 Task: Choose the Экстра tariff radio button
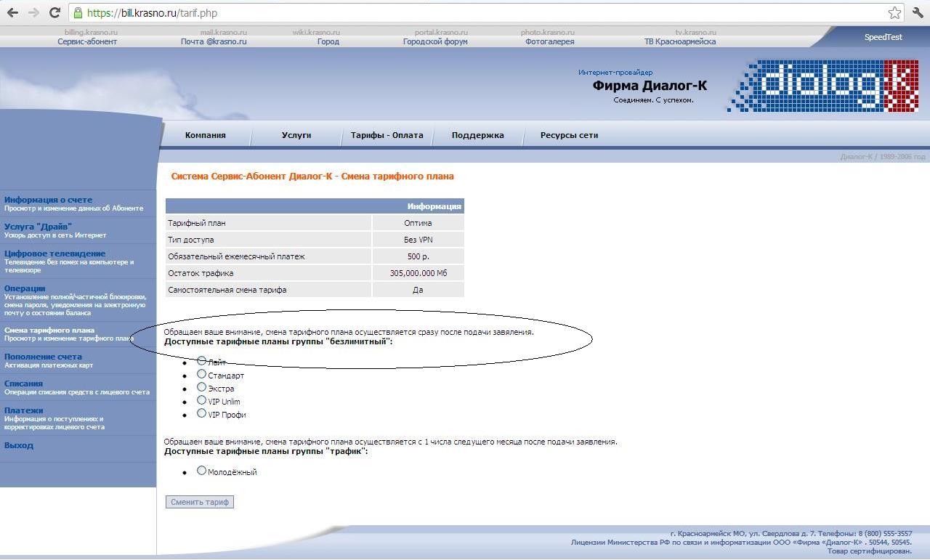tap(202, 387)
